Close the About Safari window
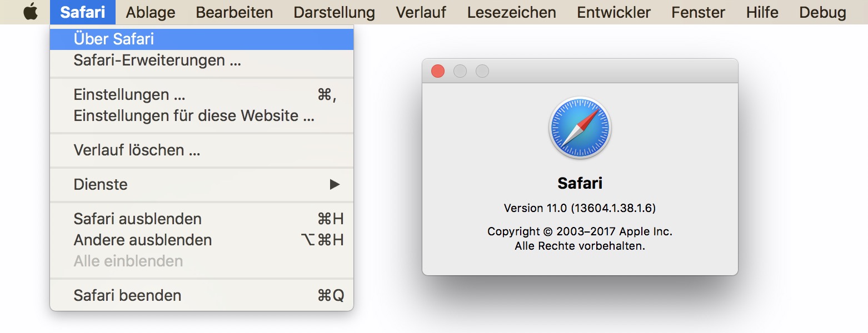This screenshot has width=868, height=333. click(x=438, y=71)
